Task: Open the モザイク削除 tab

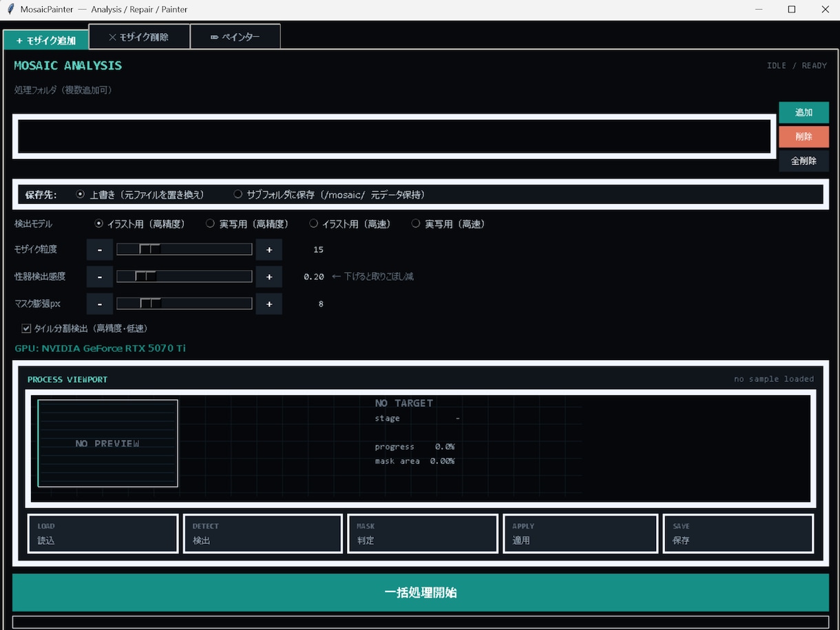Action: (139, 36)
